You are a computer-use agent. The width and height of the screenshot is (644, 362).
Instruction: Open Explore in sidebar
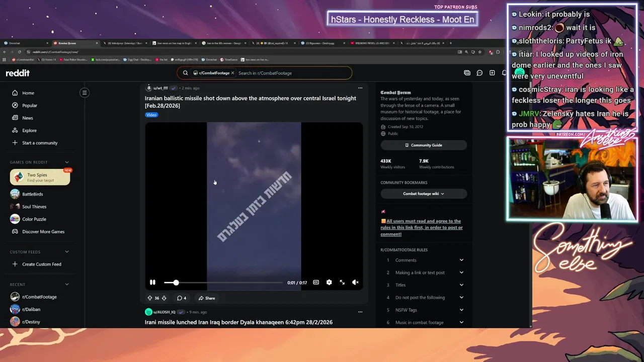29,131
